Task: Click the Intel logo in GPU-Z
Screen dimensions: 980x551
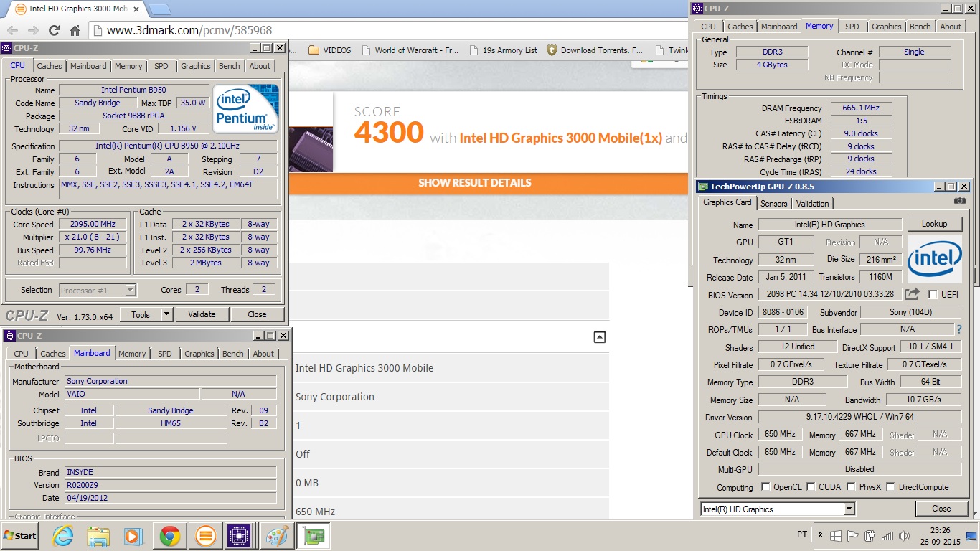Action: (x=934, y=259)
